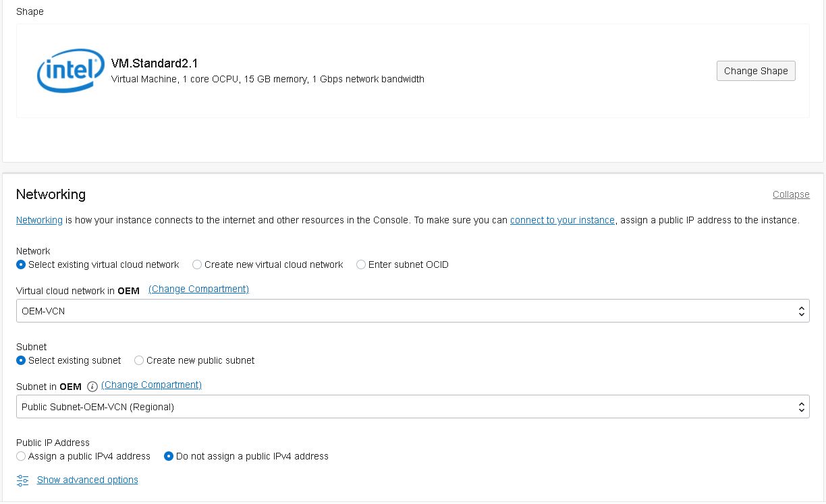Image resolution: width=826 pixels, height=504 pixels.
Task: Click connect to your instance link
Action: pos(563,220)
